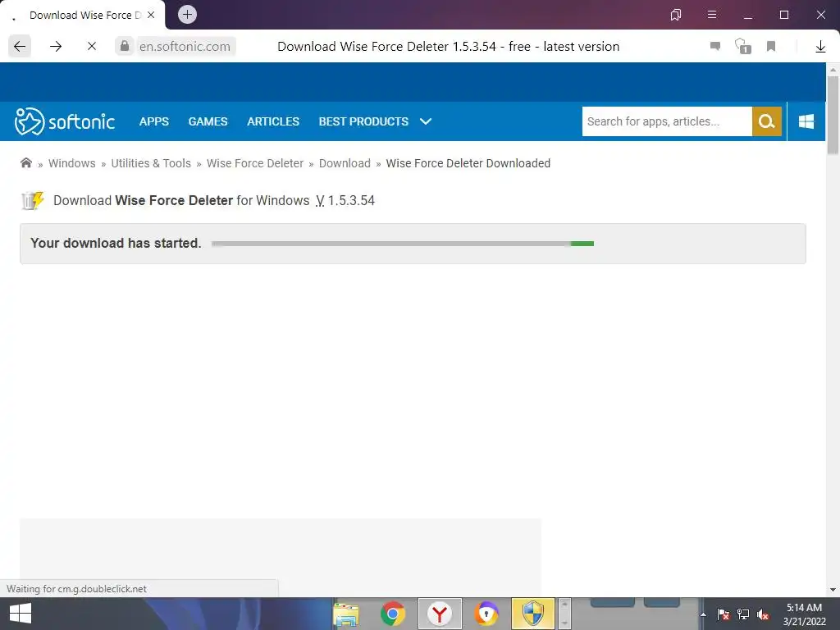The height and width of the screenshot is (630, 840).
Task: Open the browser downloads arrow icon
Action: coord(820,47)
